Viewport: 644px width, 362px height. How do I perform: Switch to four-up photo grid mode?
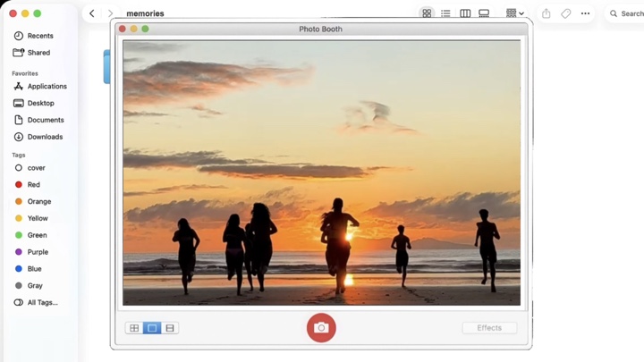[x=134, y=328]
